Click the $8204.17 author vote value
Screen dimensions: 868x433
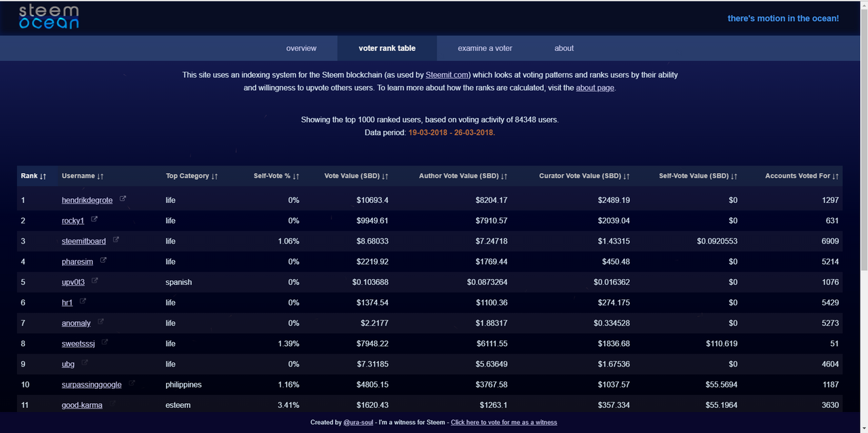coord(492,200)
